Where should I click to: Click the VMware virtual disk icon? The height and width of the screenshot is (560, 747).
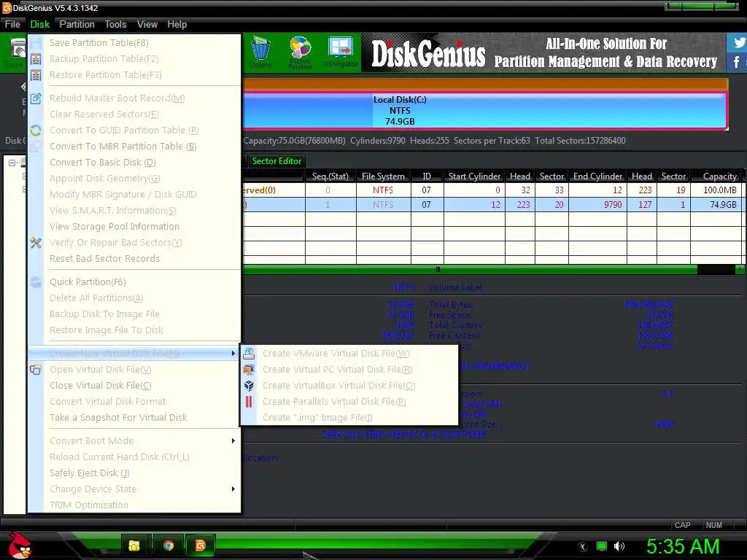pos(249,354)
